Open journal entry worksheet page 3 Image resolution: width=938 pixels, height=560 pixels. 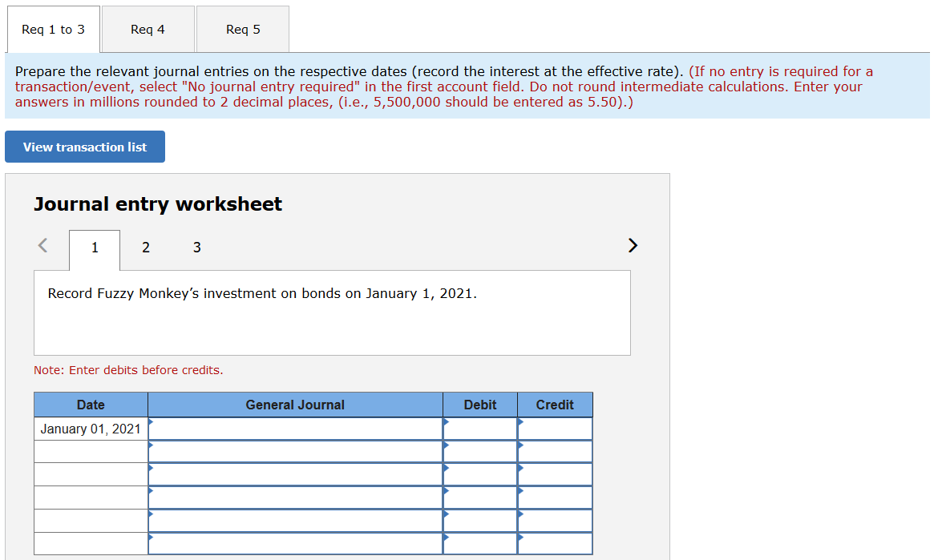(x=196, y=248)
